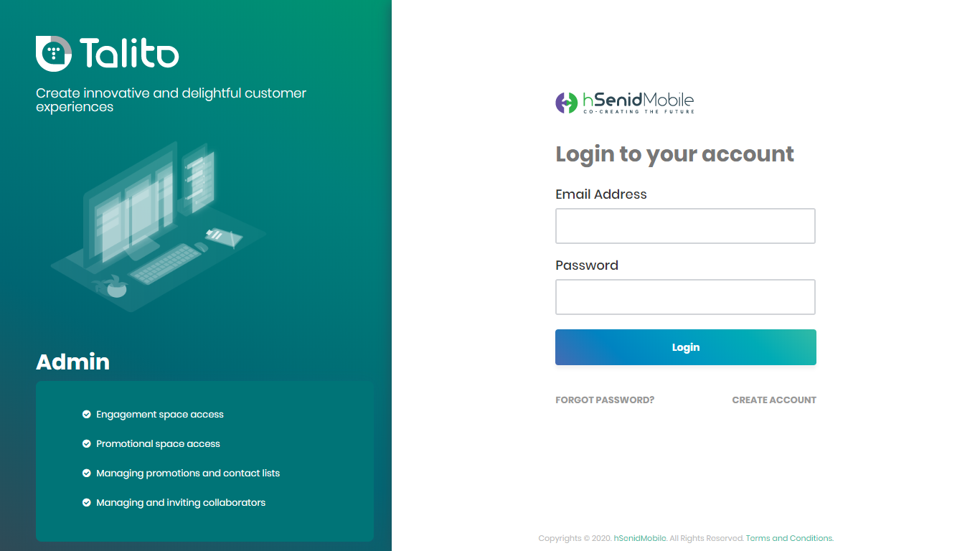Screen dimensions: 980x551
Task: Click the Password field label
Action: pos(587,265)
